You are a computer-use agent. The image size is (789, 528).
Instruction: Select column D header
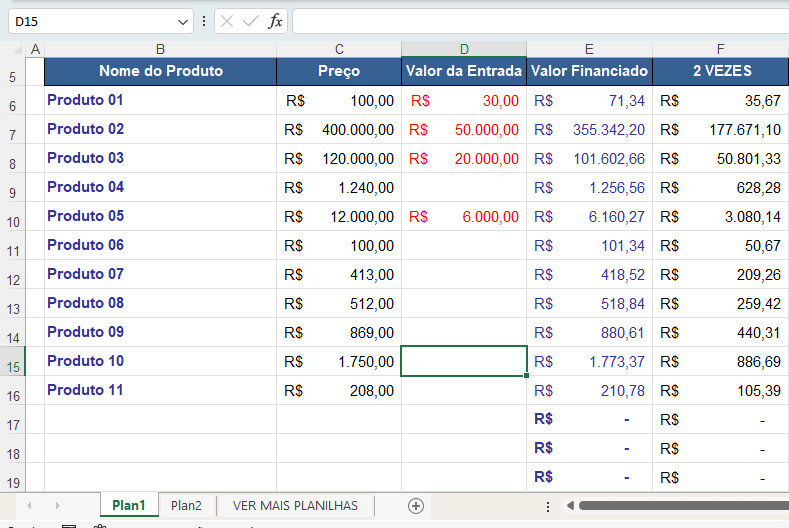coord(464,49)
